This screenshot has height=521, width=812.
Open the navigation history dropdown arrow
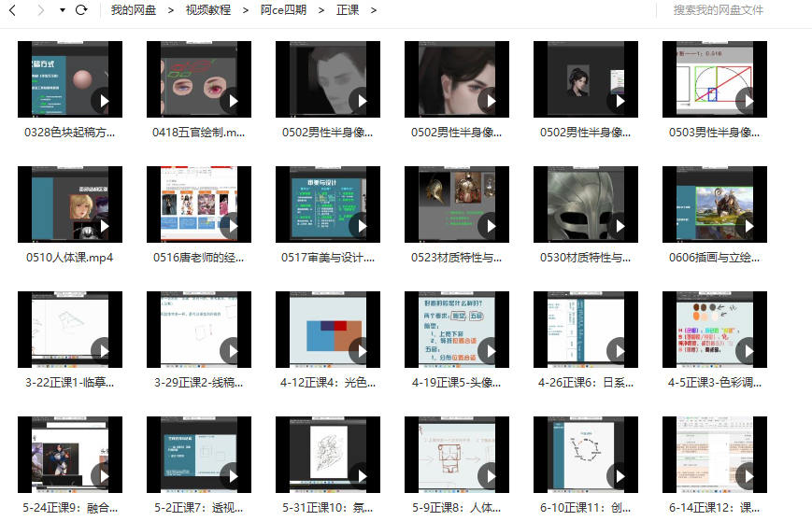(62, 10)
